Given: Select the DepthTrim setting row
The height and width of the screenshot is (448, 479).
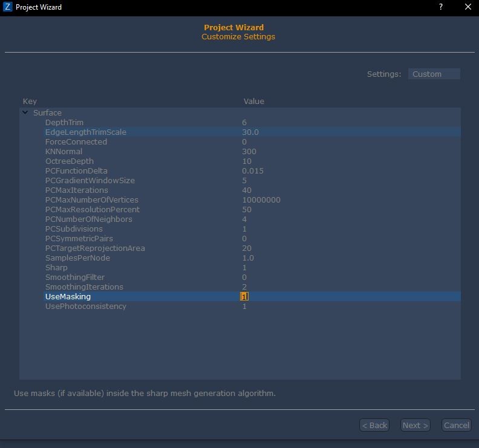Looking at the screenshot, I should point(64,122).
